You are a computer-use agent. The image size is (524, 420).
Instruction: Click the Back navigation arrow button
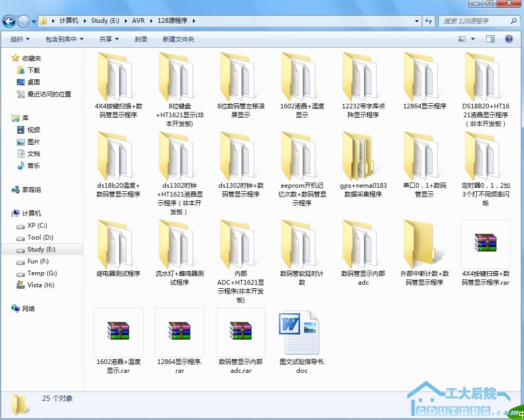tap(9, 21)
